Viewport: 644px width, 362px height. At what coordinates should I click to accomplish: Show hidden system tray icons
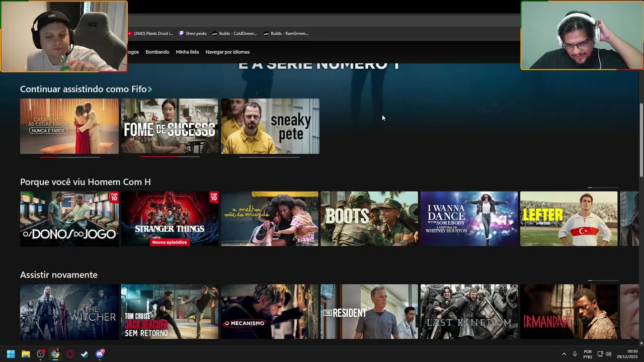click(x=564, y=354)
